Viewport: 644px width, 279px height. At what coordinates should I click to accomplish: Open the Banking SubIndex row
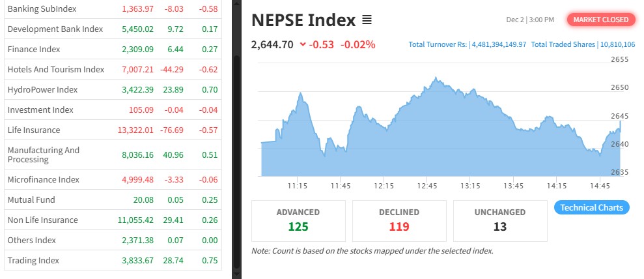pyautogui.click(x=42, y=8)
